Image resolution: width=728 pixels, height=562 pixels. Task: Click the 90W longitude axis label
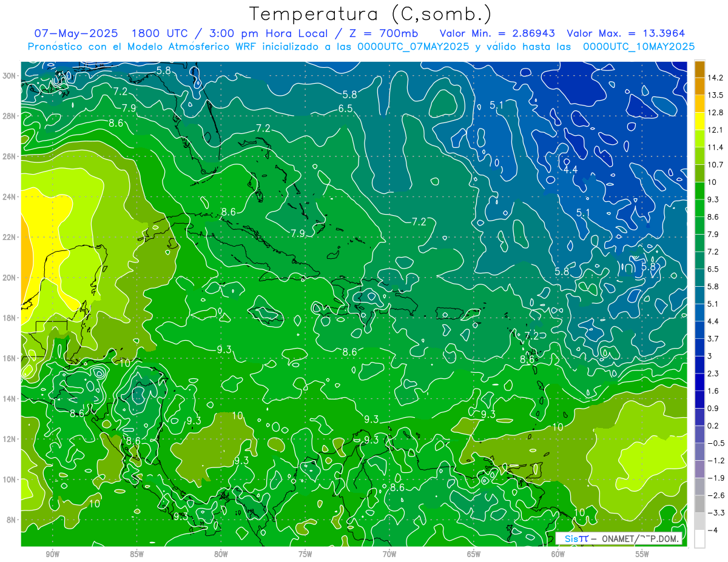tap(52, 554)
